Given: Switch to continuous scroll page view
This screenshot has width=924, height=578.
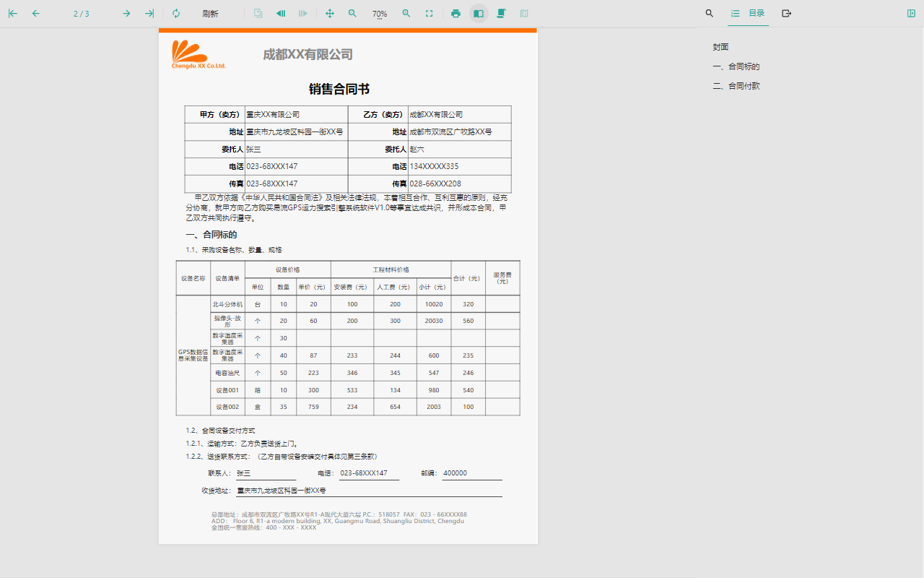Looking at the screenshot, I should click(501, 14).
